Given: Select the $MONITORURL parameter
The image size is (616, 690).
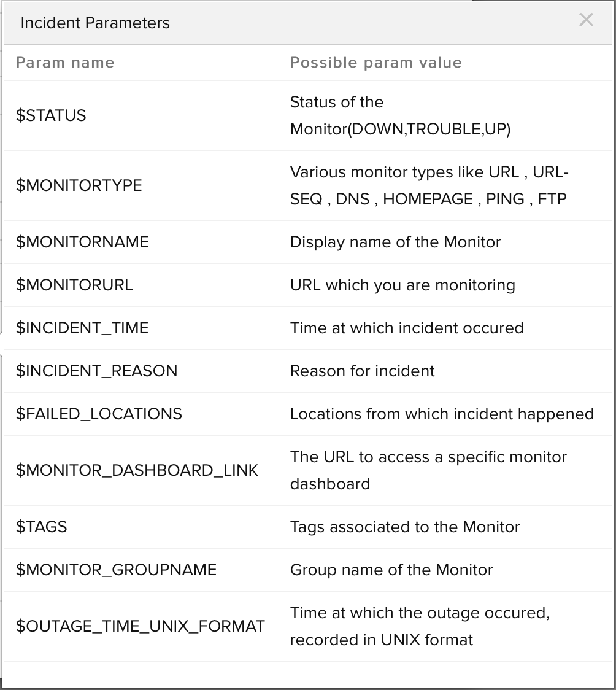Looking at the screenshot, I should (x=74, y=285).
